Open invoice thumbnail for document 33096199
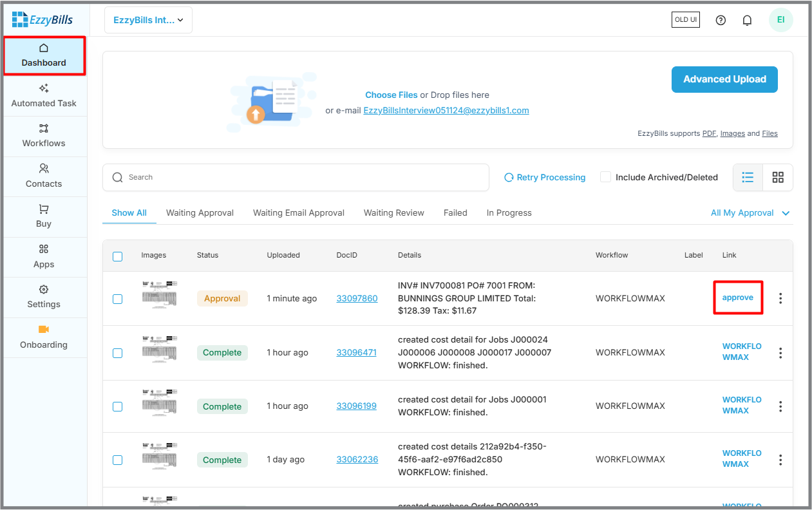 [159, 402]
